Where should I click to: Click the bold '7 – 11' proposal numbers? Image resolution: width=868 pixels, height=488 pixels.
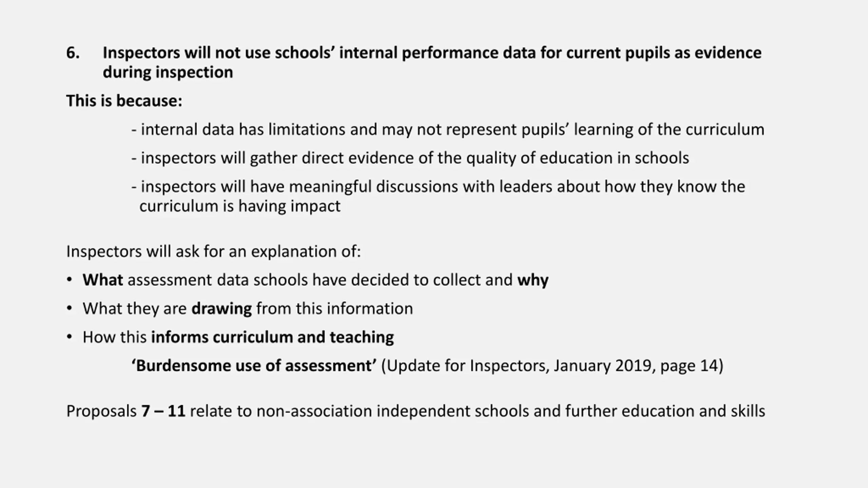pos(163,411)
